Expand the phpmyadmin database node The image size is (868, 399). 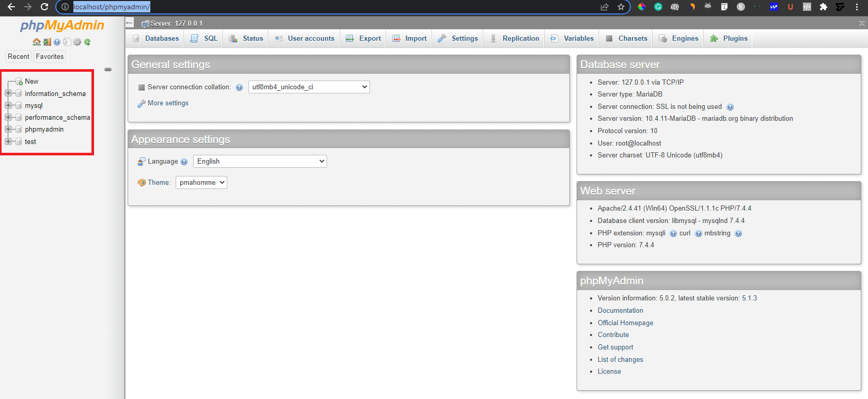(8, 129)
